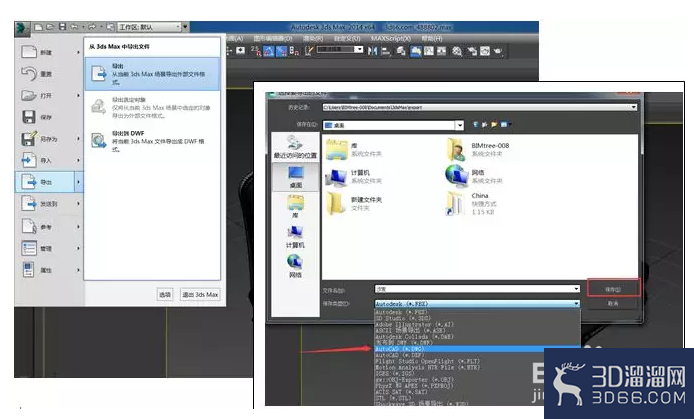Open 图形编辑器(D) Graph Editors menu
694x419 pixels.
[273, 39]
